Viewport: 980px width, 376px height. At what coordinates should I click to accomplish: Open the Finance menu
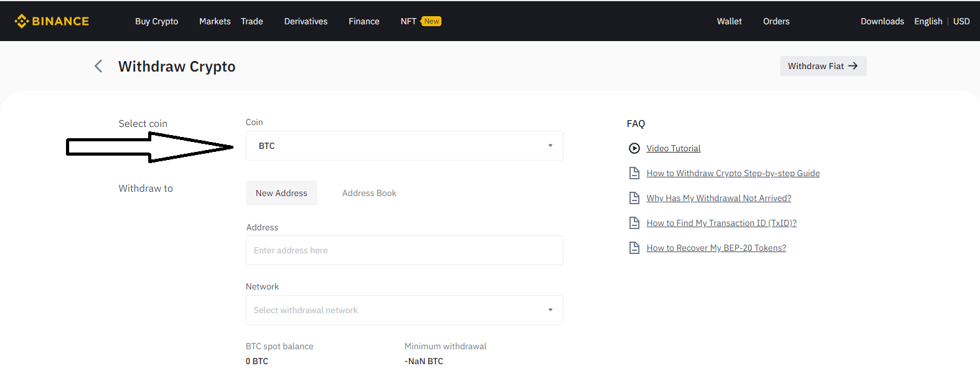point(364,21)
